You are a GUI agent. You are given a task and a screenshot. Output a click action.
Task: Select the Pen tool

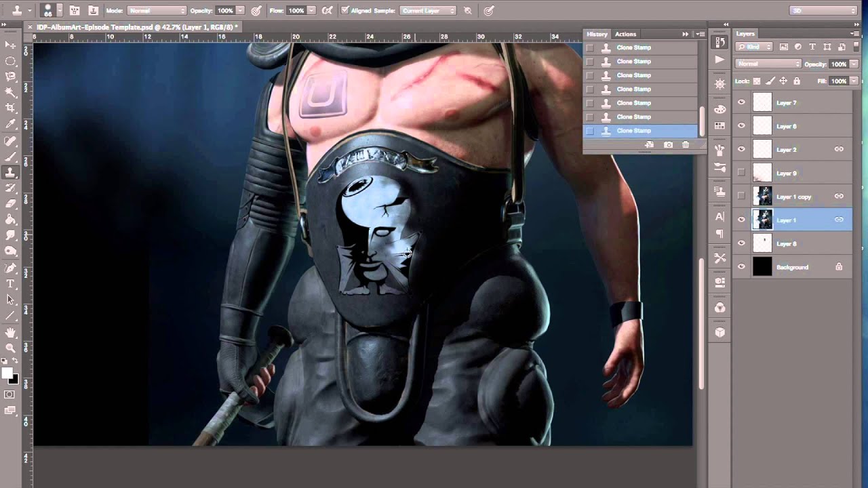pyautogui.click(x=10, y=268)
